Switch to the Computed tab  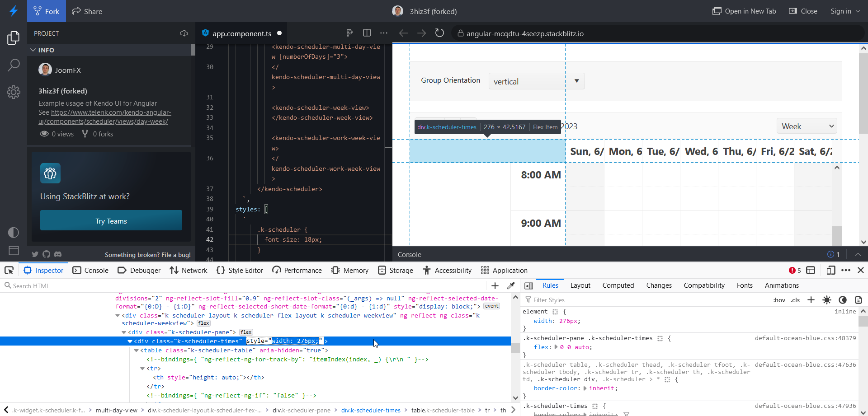(618, 285)
